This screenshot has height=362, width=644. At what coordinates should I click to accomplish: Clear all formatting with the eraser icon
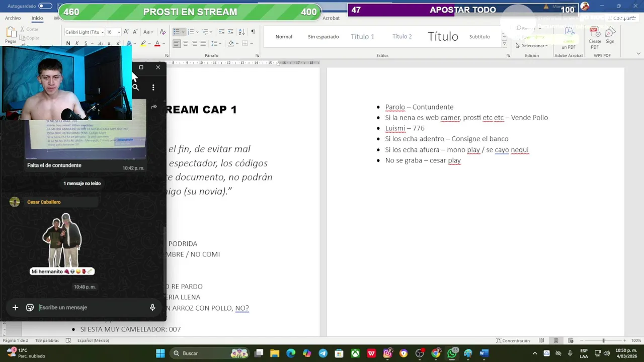(x=163, y=32)
